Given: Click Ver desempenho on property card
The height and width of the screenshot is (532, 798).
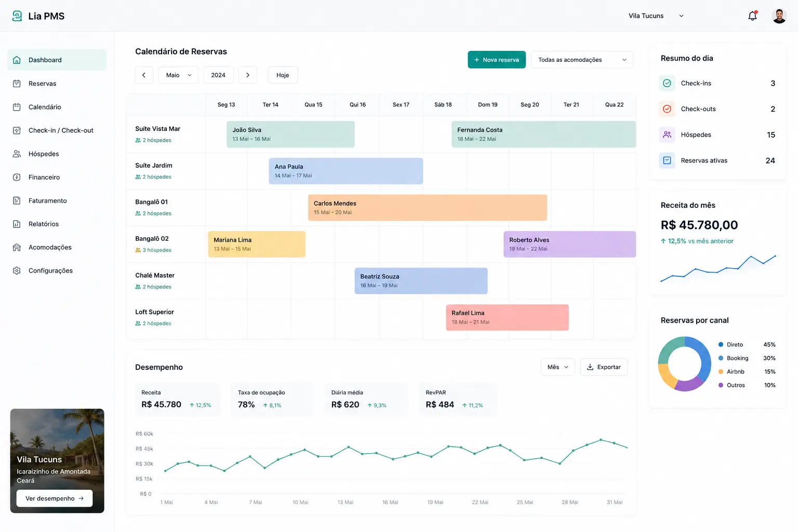Looking at the screenshot, I should (x=55, y=498).
